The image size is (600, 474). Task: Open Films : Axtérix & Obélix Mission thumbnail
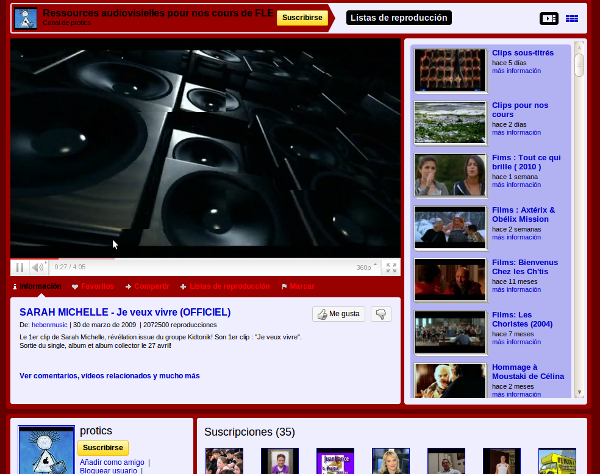coord(450,227)
